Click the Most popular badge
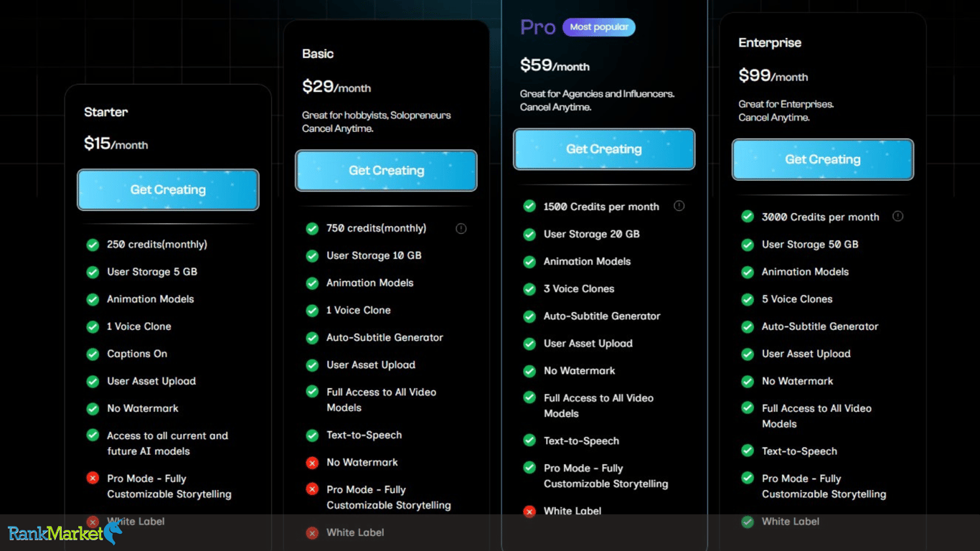Screen dimensions: 980x551 click(599, 27)
